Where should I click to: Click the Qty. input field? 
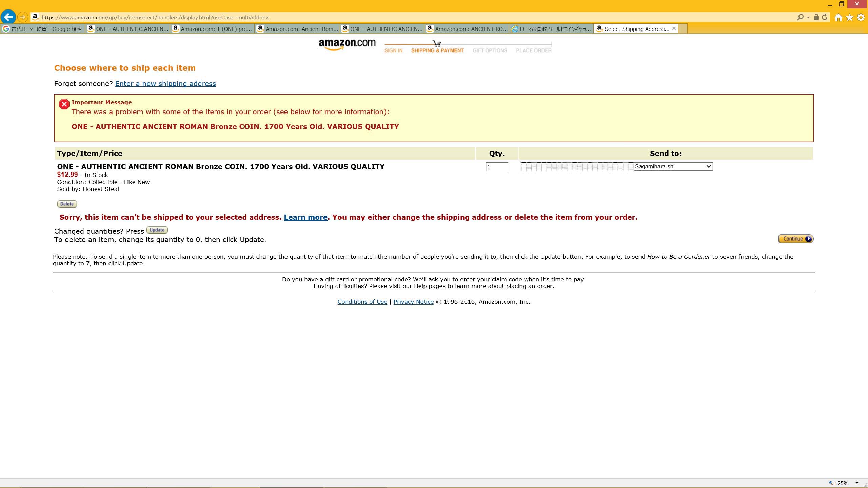pyautogui.click(x=497, y=167)
